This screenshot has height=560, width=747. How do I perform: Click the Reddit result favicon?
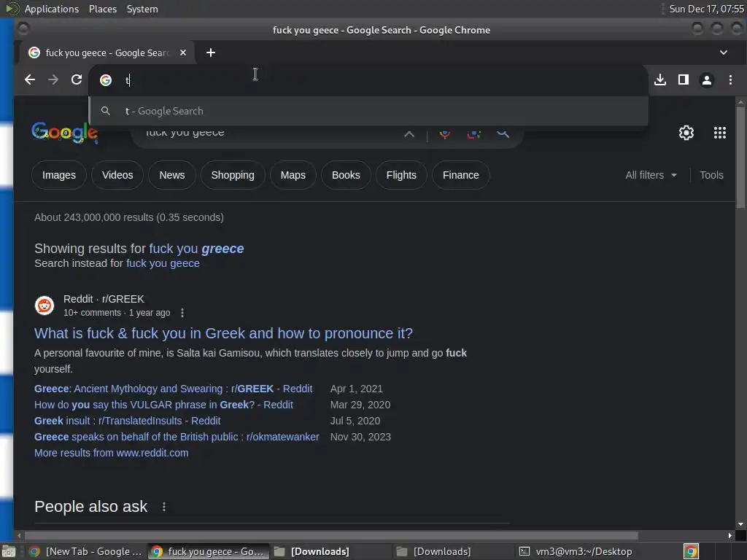44,306
